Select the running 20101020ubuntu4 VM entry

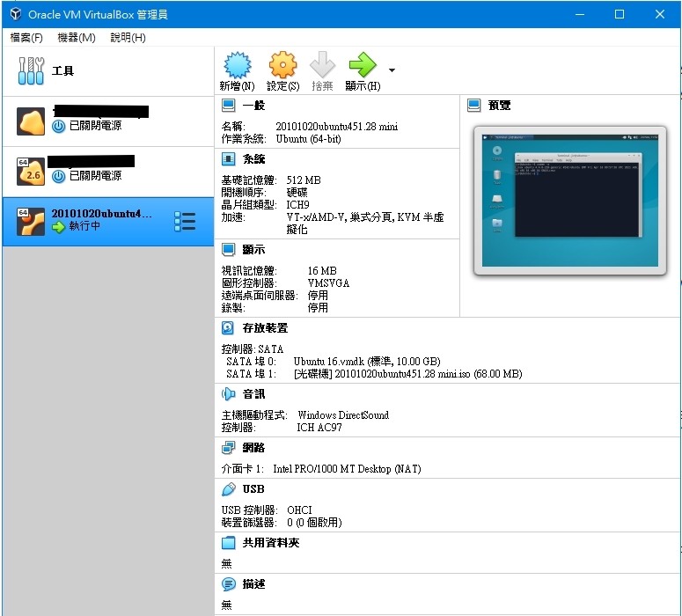click(108, 222)
